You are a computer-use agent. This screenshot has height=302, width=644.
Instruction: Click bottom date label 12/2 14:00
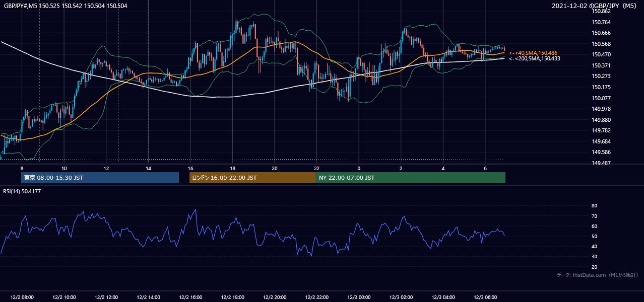(148, 297)
